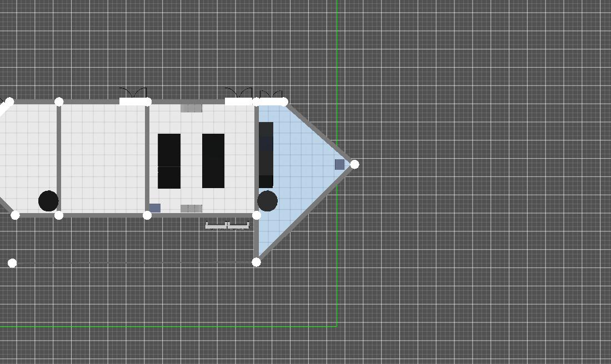611x364 pixels.
Task: Click the vertex handle at the blue triangle's bottom corner
Action: (x=256, y=262)
